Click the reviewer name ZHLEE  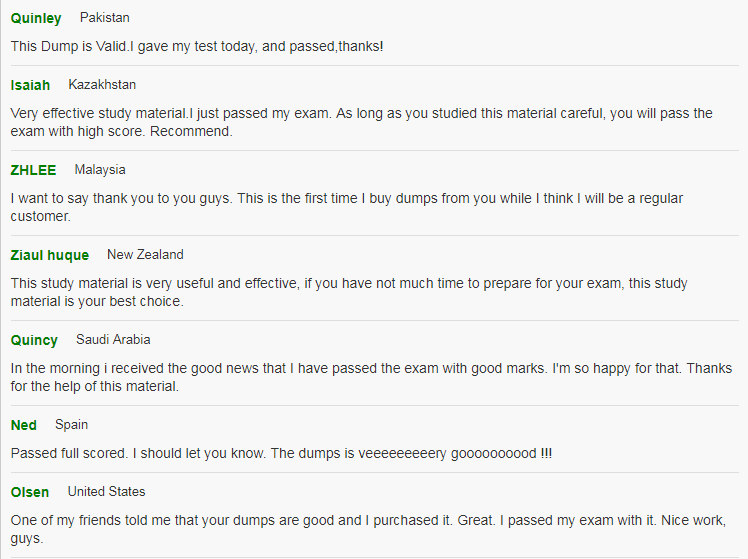[33, 170]
